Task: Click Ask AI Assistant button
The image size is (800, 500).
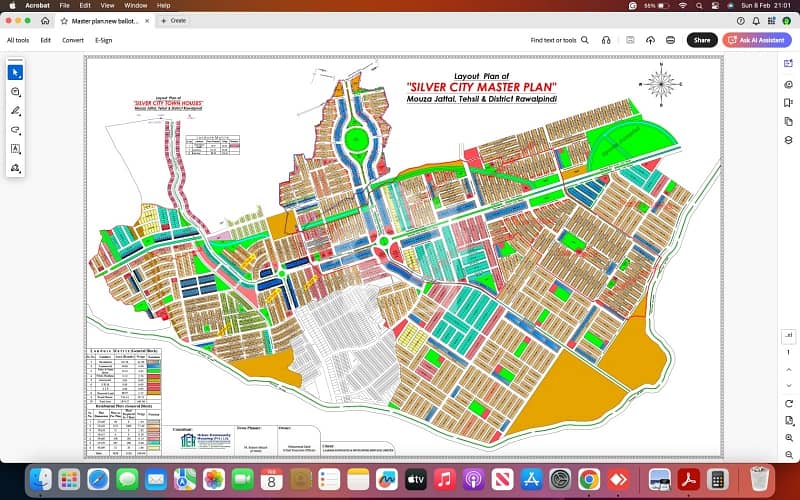Action: point(757,40)
